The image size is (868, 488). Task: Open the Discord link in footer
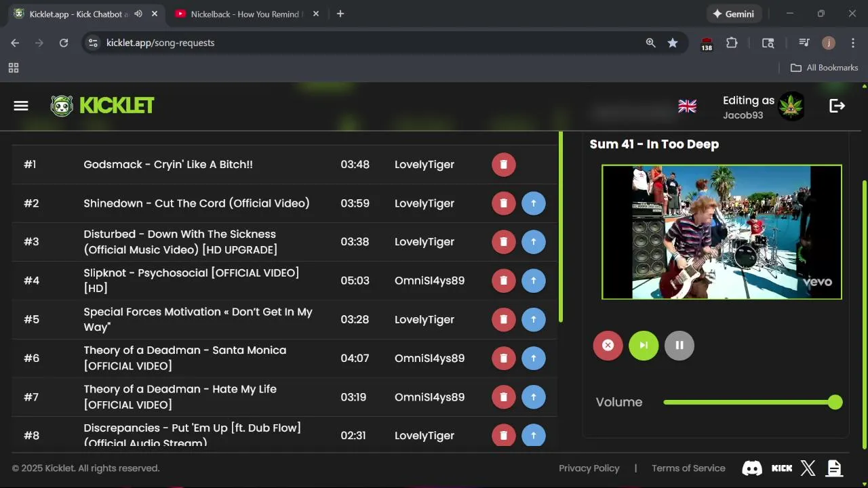tap(752, 468)
